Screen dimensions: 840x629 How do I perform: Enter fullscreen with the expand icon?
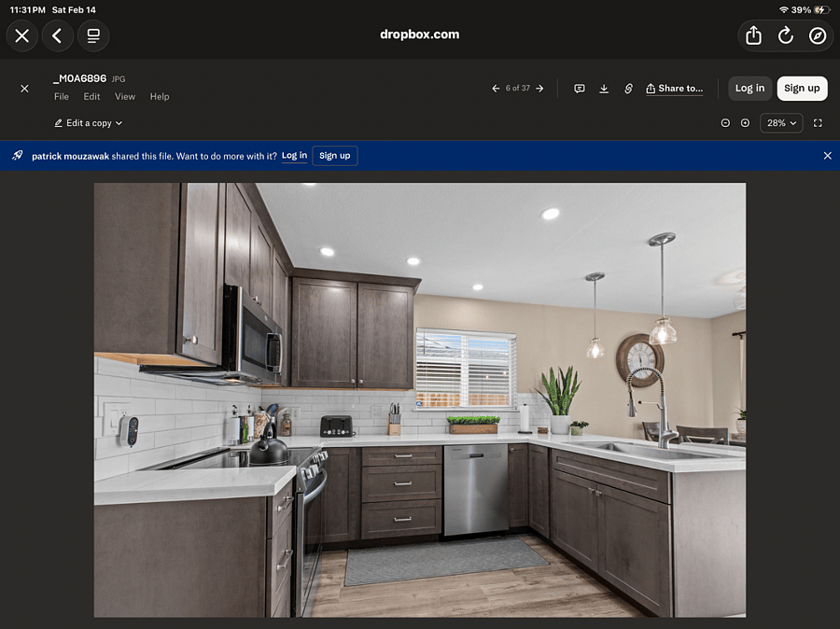[x=818, y=123]
